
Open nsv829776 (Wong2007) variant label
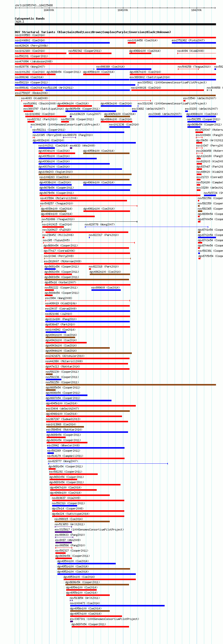(30, 67)
